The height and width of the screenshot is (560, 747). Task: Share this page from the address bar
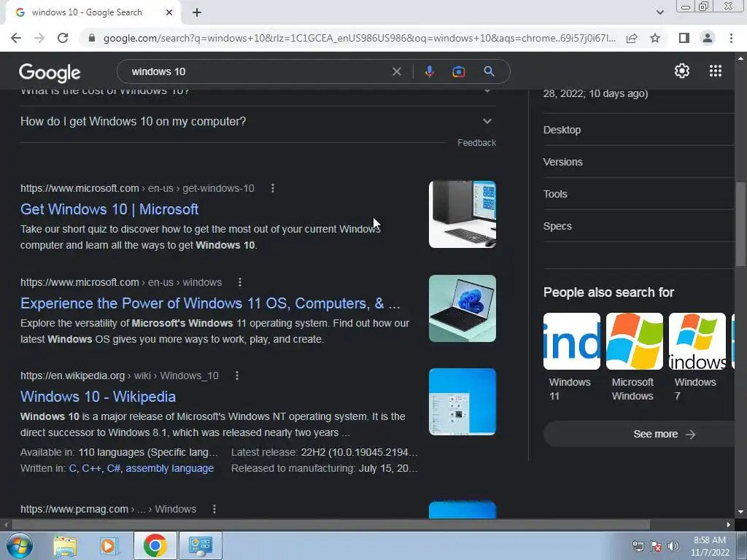tap(632, 38)
